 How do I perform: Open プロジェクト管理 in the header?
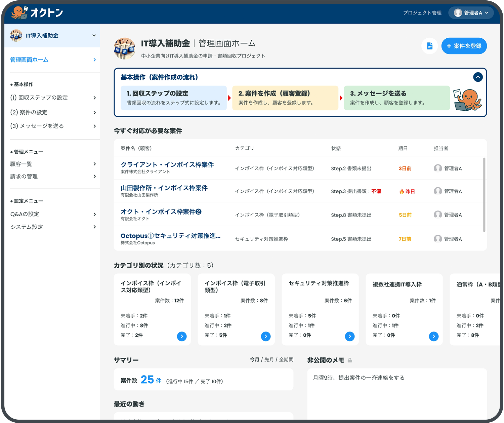[422, 13]
